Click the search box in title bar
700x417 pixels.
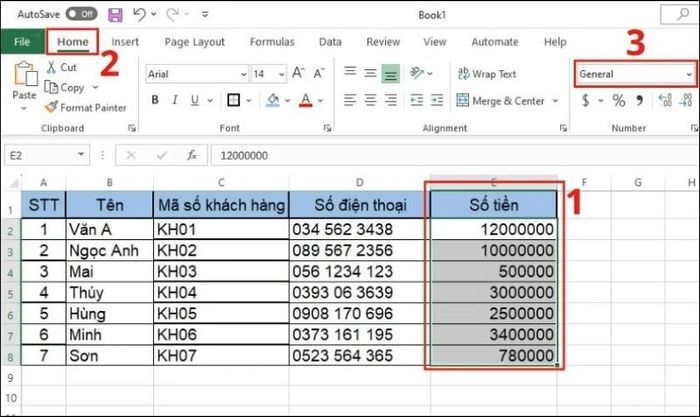point(679,15)
